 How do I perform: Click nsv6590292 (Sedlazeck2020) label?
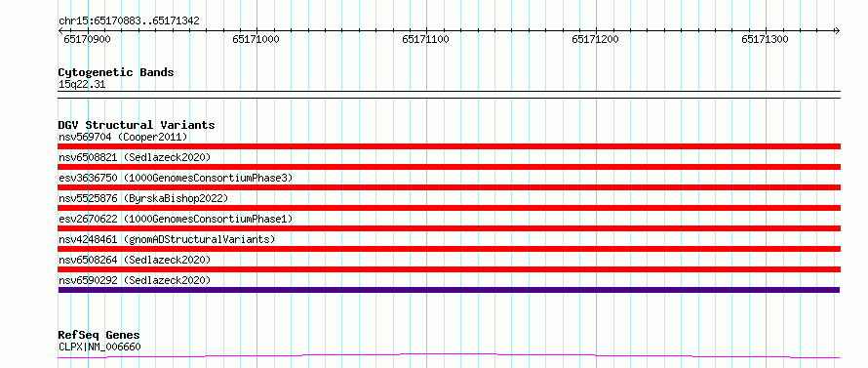135,280
